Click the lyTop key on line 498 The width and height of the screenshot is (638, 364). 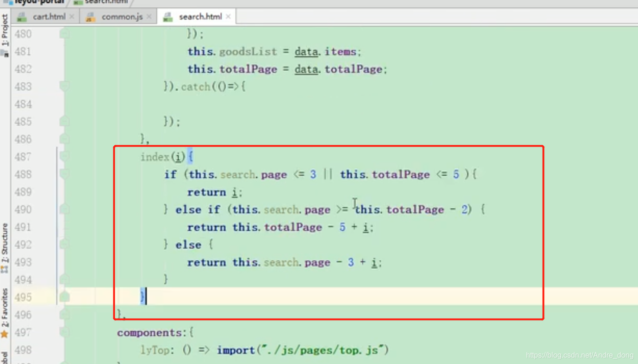[155, 350]
